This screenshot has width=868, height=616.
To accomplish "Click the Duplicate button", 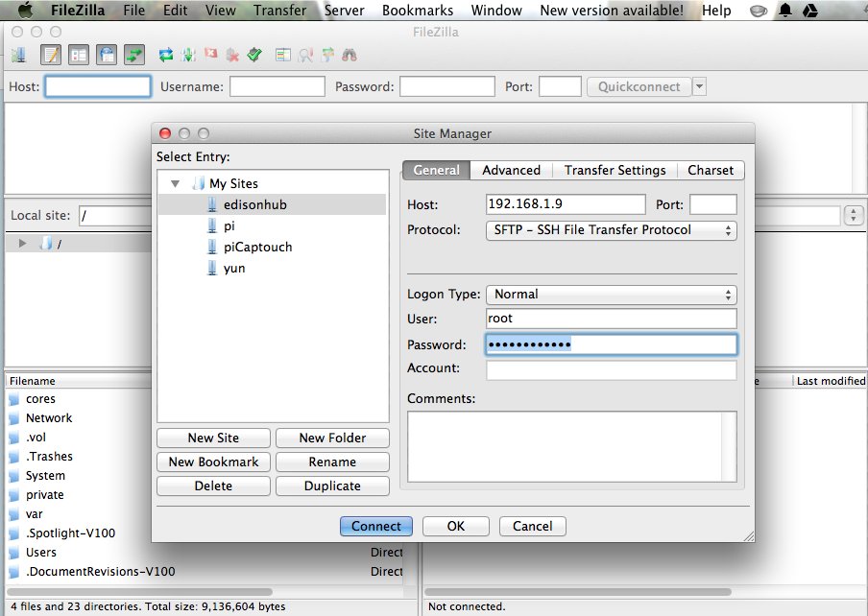I will [x=332, y=486].
